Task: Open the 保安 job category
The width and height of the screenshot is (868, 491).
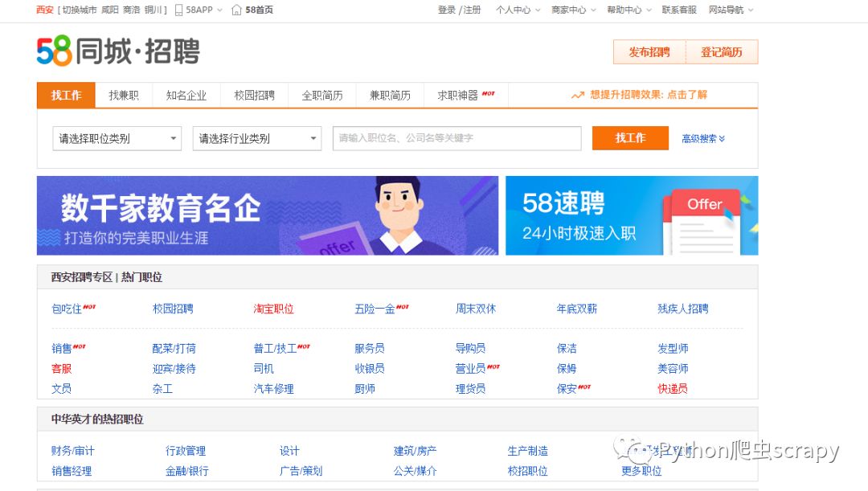Action: coord(567,389)
